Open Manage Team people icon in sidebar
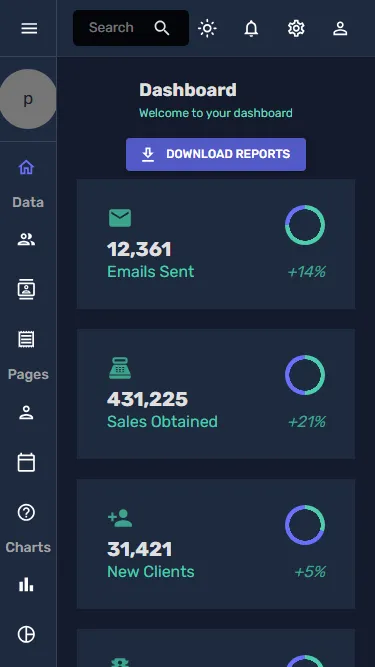The width and height of the screenshot is (375, 667). tap(26, 239)
